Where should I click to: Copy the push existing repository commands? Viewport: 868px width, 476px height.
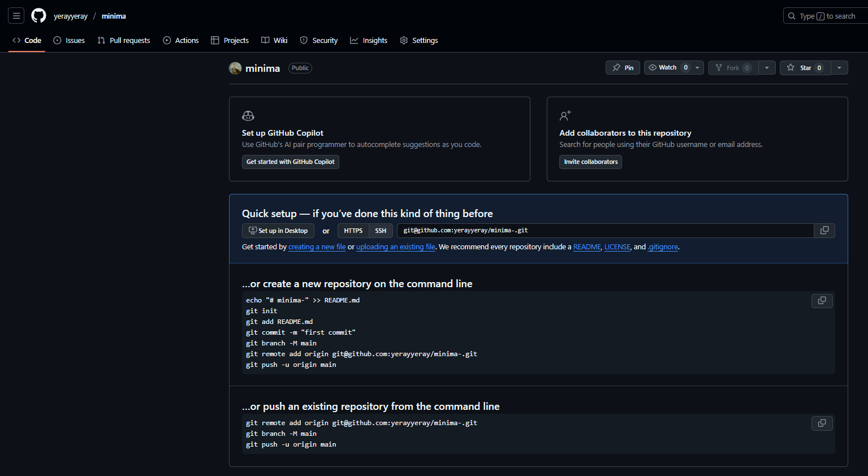822,423
